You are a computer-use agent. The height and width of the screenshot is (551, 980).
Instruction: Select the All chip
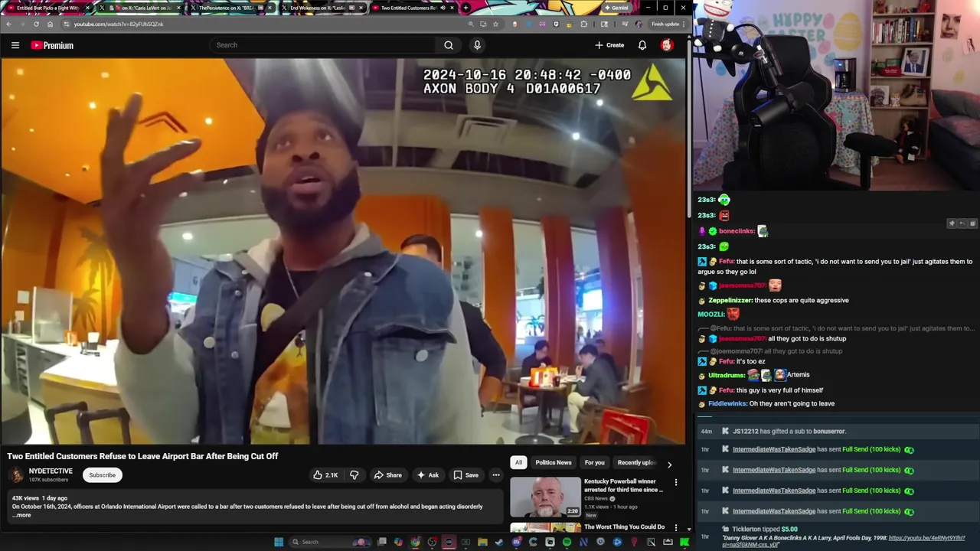(518, 462)
